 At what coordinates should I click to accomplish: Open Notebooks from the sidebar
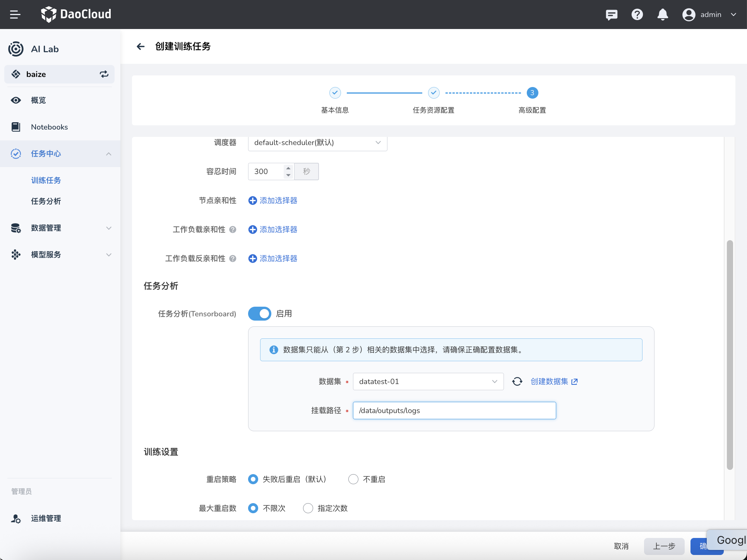49,127
